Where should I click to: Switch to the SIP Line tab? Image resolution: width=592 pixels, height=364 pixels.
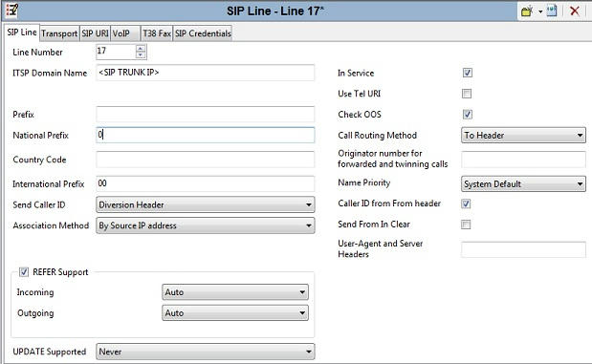[22, 32]
